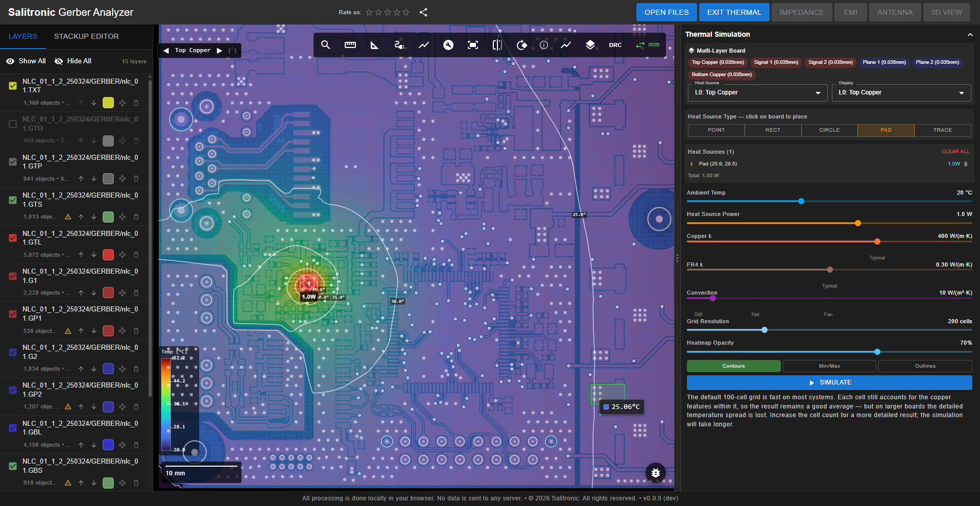Toggle the 1.G1 layer checkbox
The image size is (980, 506).
point(13,276)
